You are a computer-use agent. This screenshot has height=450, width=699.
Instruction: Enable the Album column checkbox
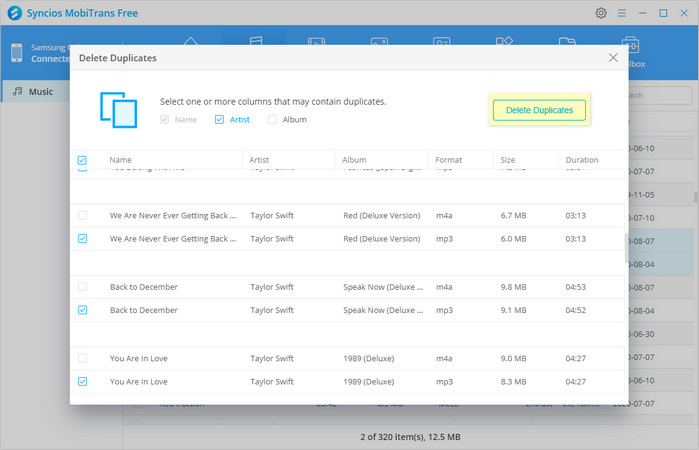[272, 120]
